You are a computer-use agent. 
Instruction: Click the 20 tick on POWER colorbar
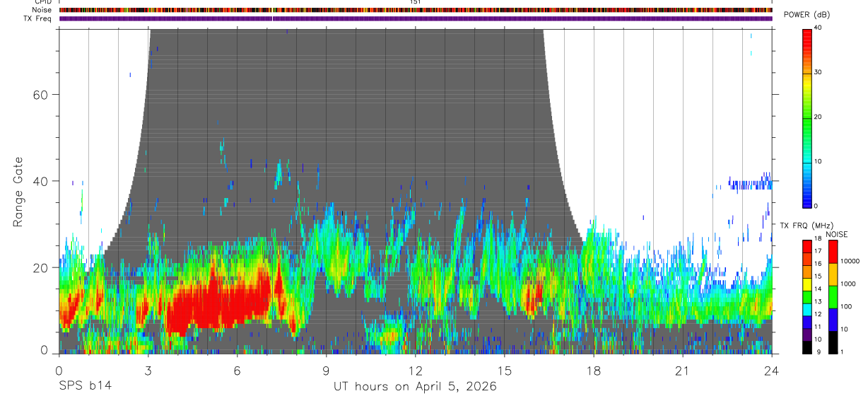coord(817,117)
